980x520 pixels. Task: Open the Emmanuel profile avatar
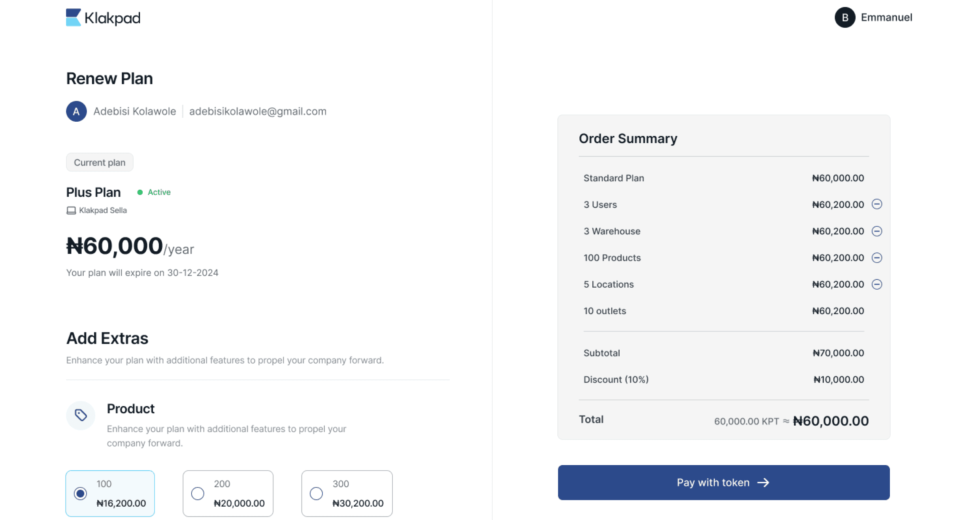(x=844, y=17)
